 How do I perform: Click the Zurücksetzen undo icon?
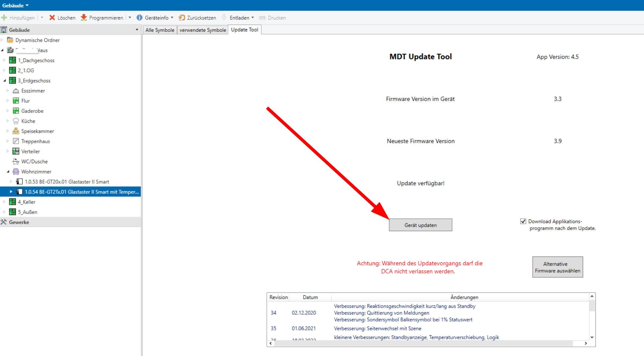[182, 18]
